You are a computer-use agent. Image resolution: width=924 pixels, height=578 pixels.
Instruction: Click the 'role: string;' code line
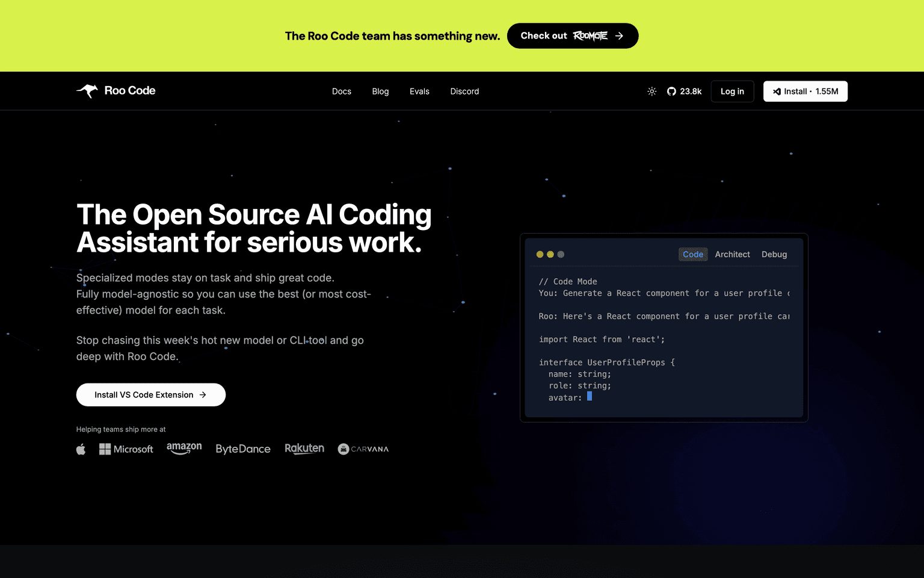click(x=580, y=386)
